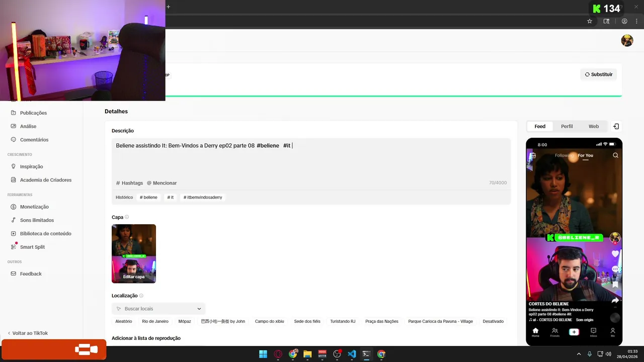Click Me profile icon in preview
This screenshot has height=362, width=644.
pos(613,332)
